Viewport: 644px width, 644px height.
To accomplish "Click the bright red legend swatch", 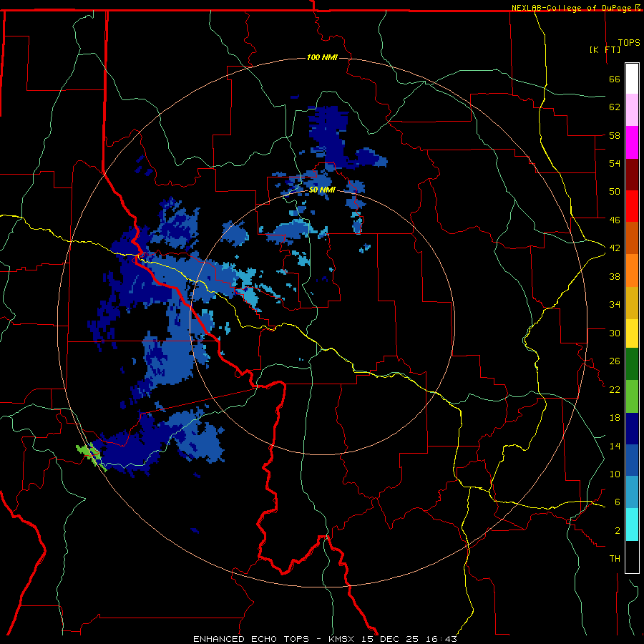I will click(632, 206).
